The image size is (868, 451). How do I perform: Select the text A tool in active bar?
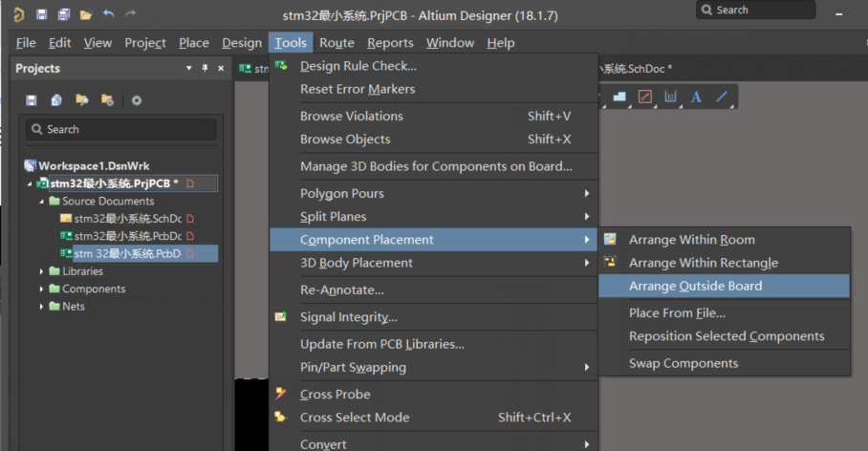(x=696, y=97)
